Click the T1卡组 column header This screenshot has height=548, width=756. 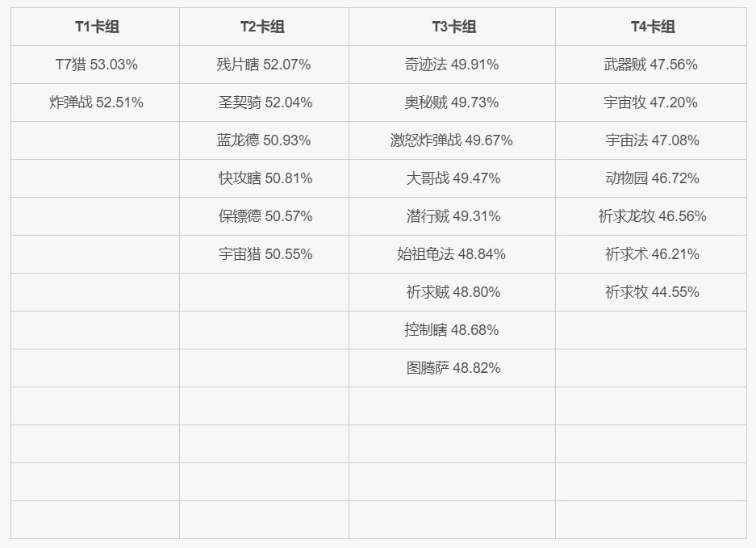pos(96,27)
